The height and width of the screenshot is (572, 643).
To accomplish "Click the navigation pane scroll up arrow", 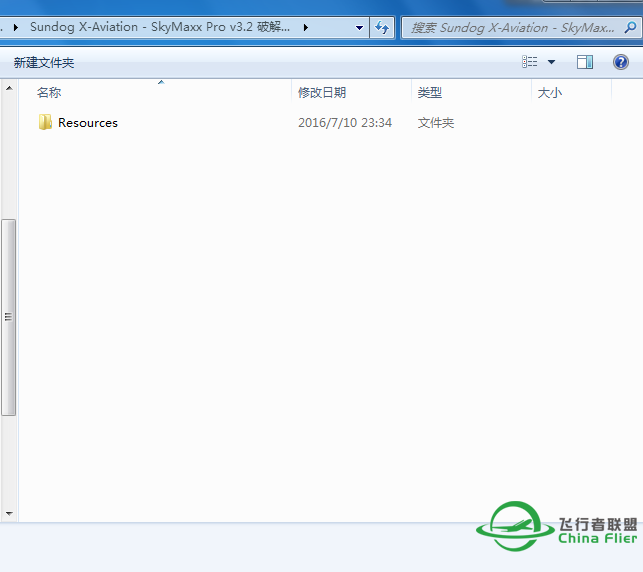I will coord(9,88).
